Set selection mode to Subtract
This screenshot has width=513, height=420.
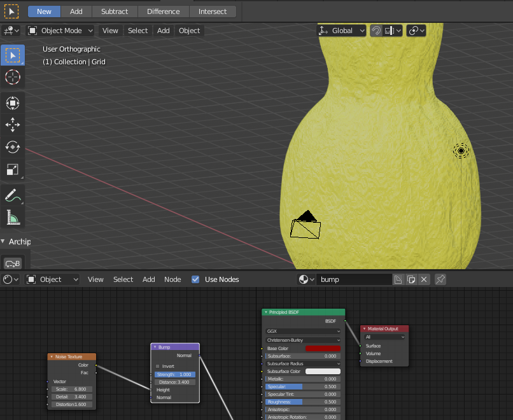[115, 11]
